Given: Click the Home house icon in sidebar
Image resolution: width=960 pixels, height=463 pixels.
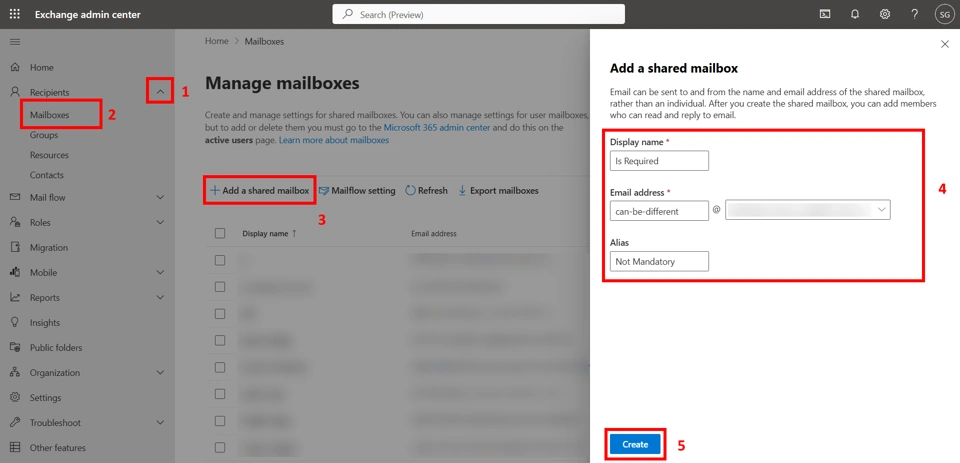Looking at the screenshot, I should click(16, 67).
